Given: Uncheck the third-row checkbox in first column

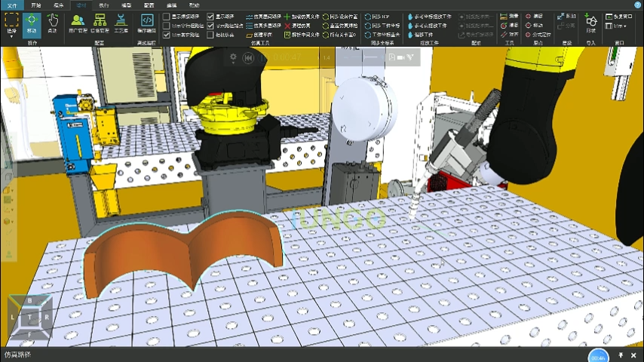Looking at the screenshot, I should (167, 35).
